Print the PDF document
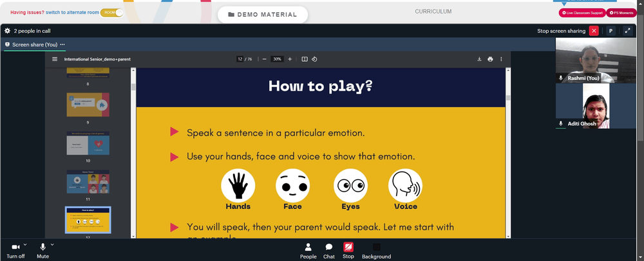This screenshot has height=261, width=644. pyautogui.click(x=490, y=59)
